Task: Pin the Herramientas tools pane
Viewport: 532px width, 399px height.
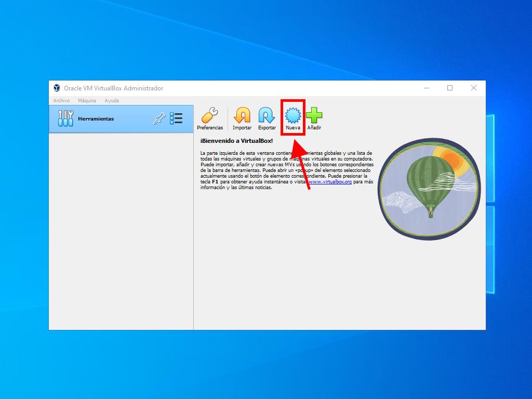Action: pos(159,119)
